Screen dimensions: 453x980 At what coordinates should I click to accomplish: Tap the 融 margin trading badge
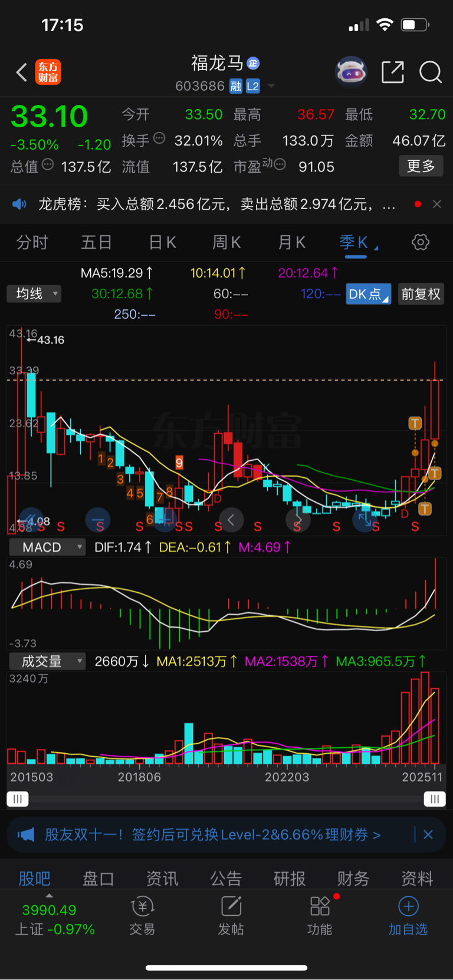coord(236,87)
